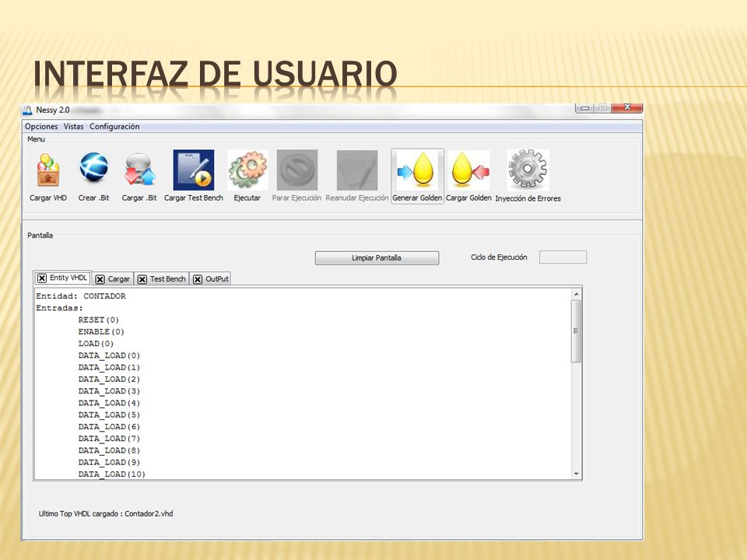Select the DATA_LOAD(5) line
747x560 pixels.
109,415
